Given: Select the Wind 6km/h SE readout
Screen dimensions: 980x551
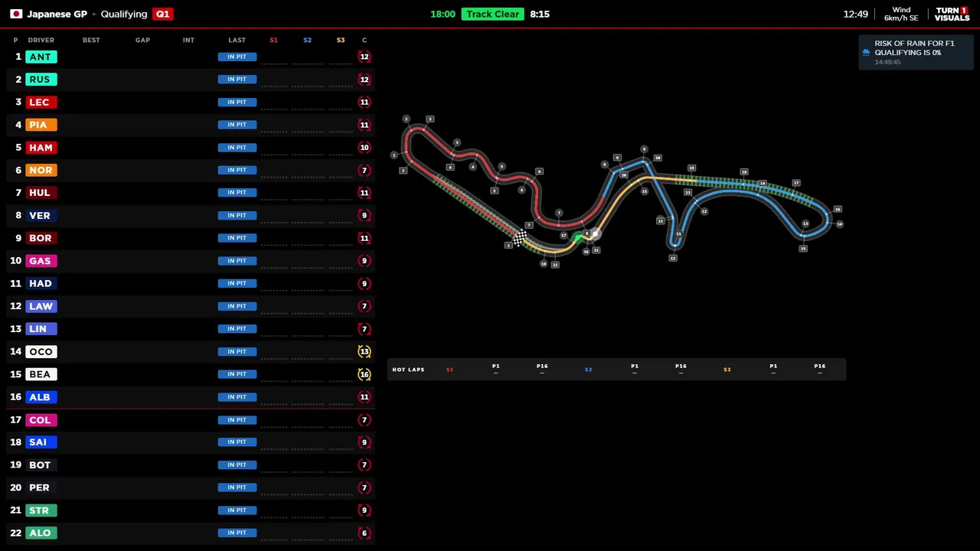Looking at the screenshot, I should [901, 14].
